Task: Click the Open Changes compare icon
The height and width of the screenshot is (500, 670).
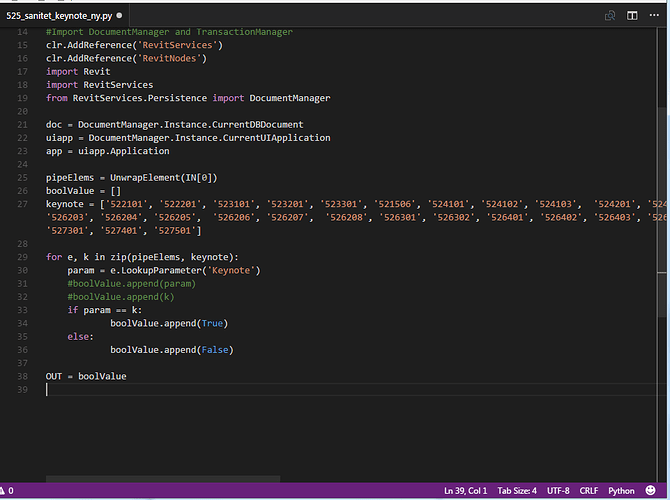Action: (x=610, y=16)
